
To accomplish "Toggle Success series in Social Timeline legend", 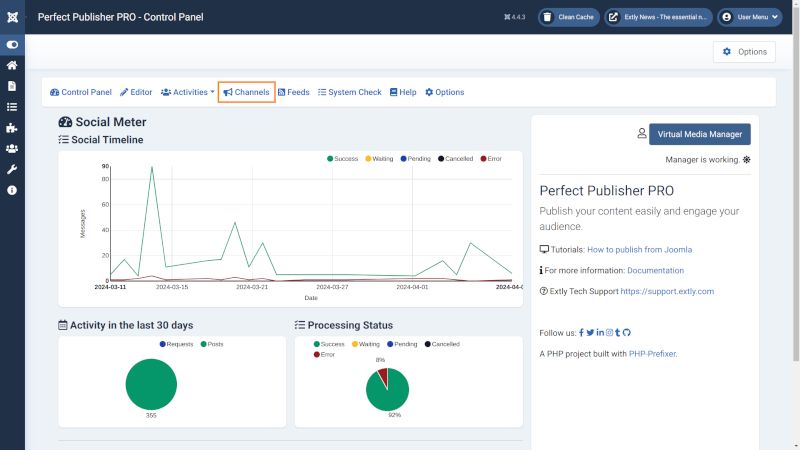I will (342, 159).
